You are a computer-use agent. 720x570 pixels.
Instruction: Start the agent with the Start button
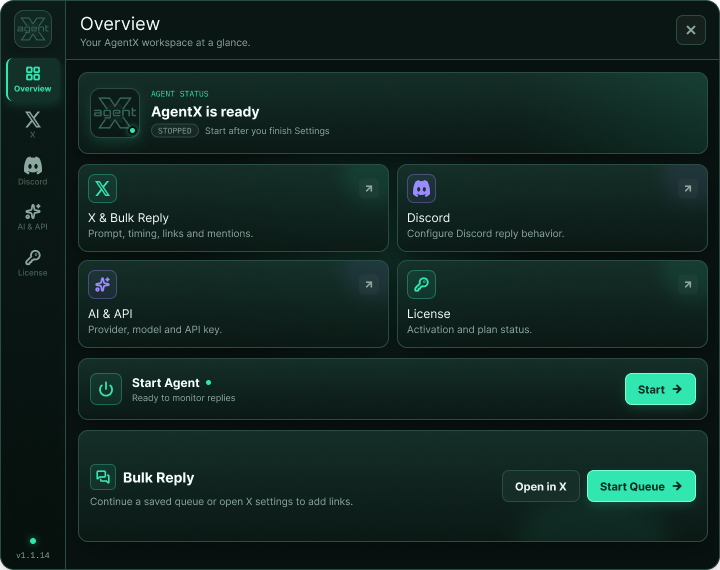tap(660, 389)
